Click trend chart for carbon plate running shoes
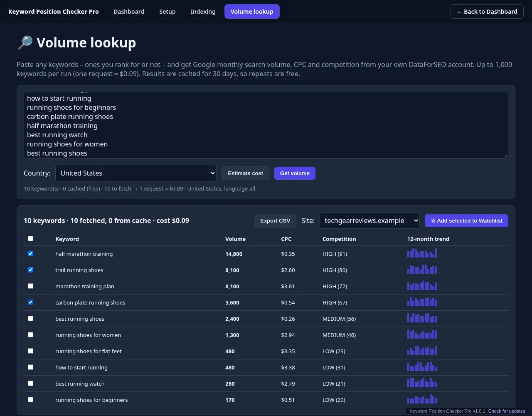532x416 pixels. pyautogui.click(x=422, y=302)
